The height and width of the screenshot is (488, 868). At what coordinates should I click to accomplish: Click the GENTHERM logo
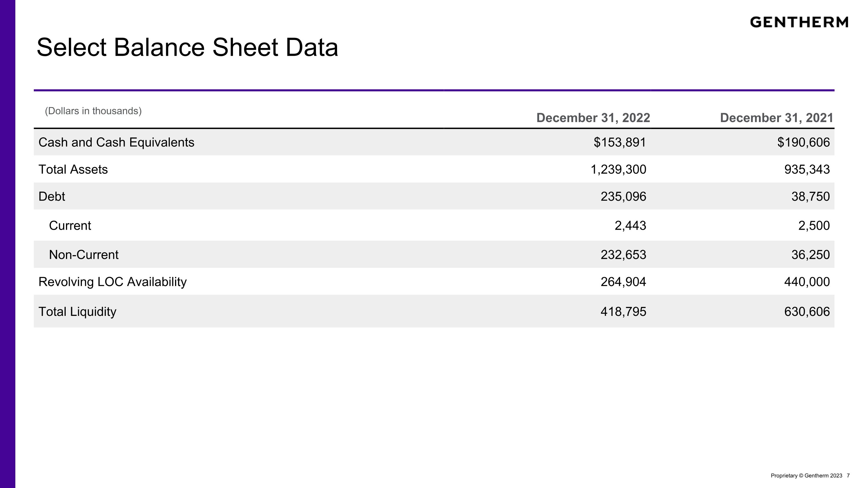click(x=799, y=22)
